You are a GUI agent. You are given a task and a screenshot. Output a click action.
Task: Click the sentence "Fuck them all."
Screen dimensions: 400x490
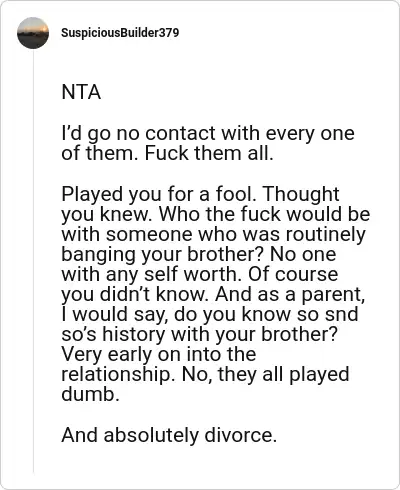(209, 153)
